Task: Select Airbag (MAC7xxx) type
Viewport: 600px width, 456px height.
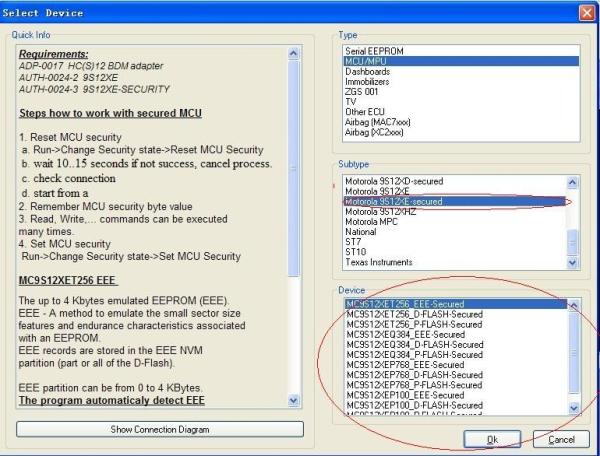Action: coord(461,122)
